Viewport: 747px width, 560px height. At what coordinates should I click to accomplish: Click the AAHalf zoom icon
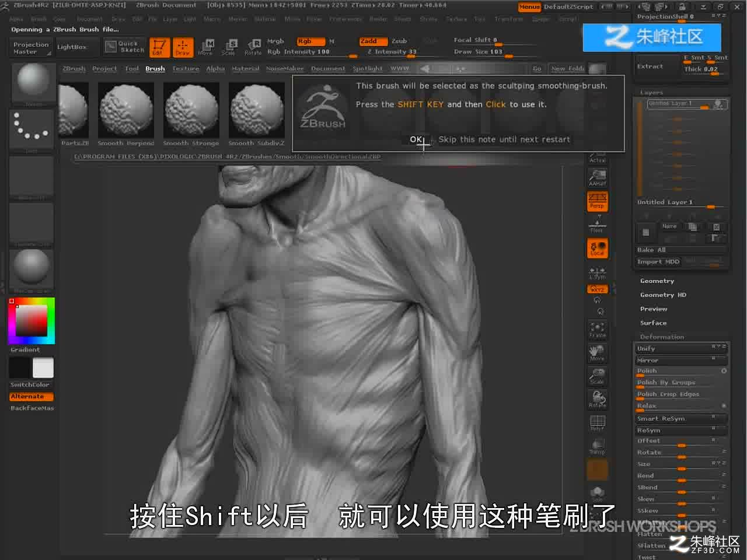597,177
